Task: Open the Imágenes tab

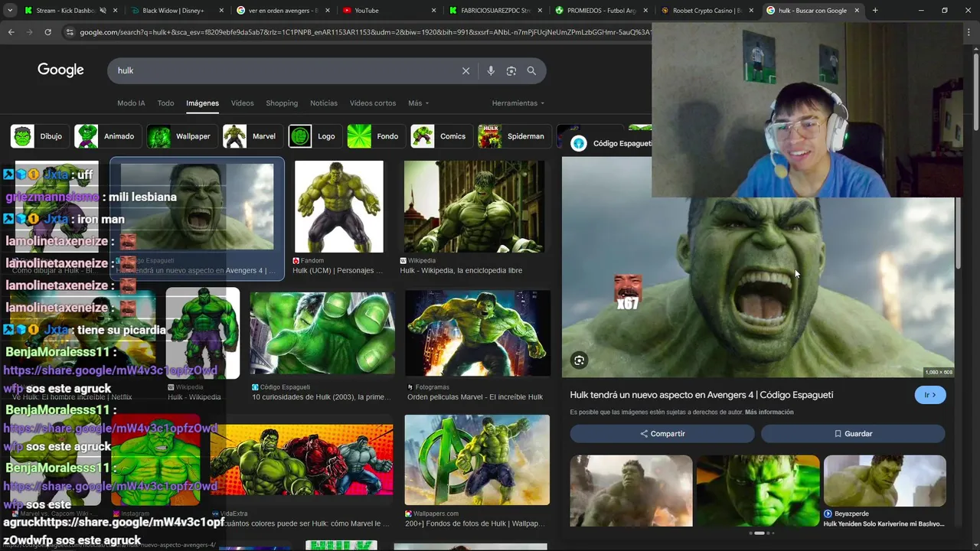Action: pyautogui.click(x=202, y=103)
